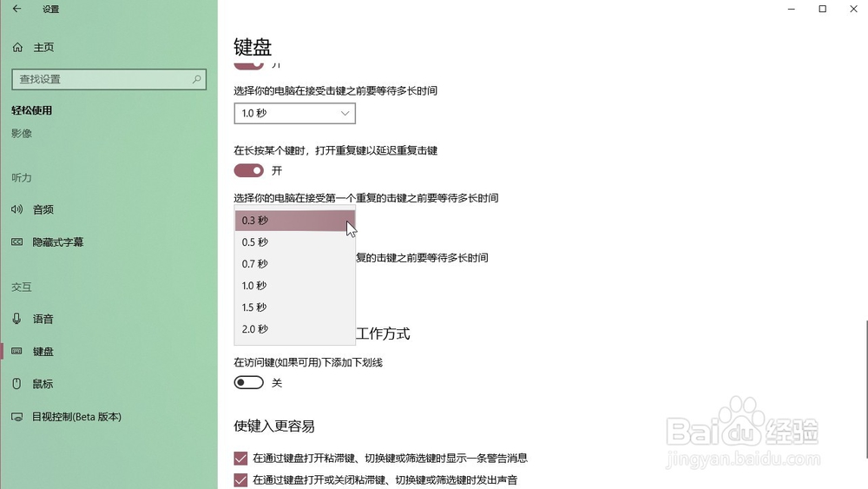Image resolution: width=868 pixels, height=489 pixels.
Task: Select 影像 in the sidebar
Action: 22,134
